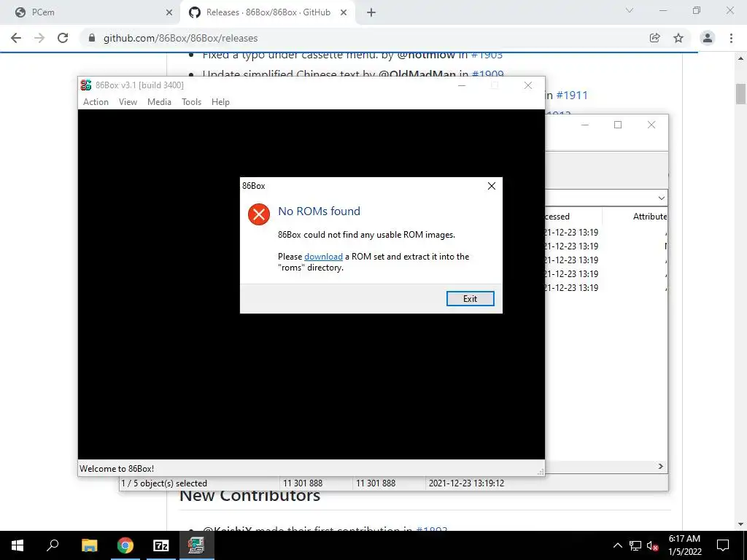
Task: Close the 86Box Releases GitHub tab
Action: (344, 13)
